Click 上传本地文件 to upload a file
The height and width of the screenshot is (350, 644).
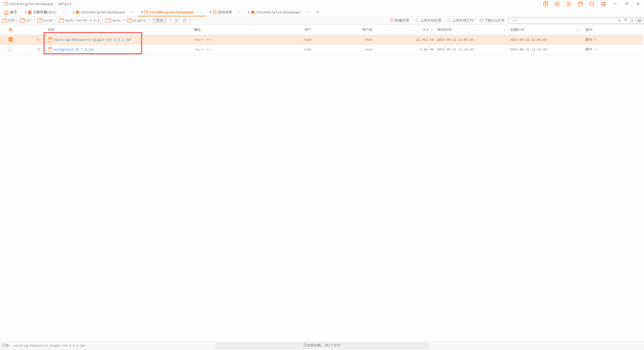click(x=460, y=20)
